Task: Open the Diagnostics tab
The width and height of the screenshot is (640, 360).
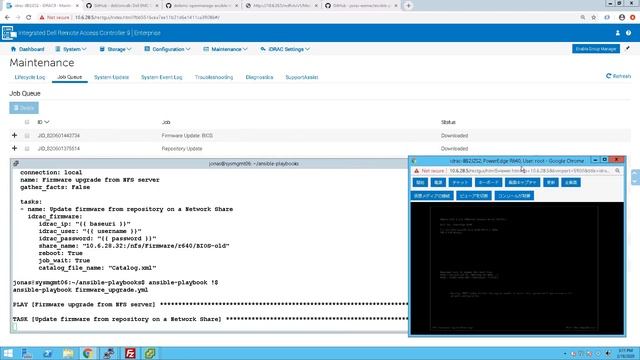Action: 259,77
